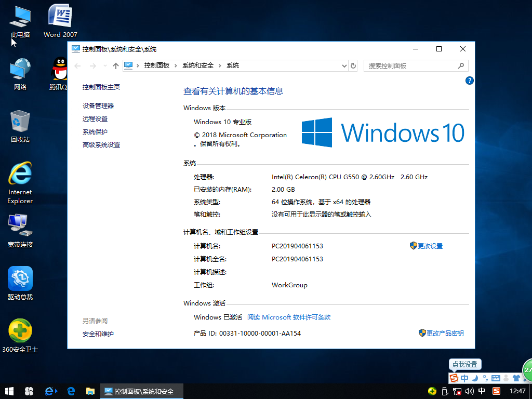
Task: Toggle punctuation mode on the IME bar
Action: pyautogui.click(x=485, y=378)
